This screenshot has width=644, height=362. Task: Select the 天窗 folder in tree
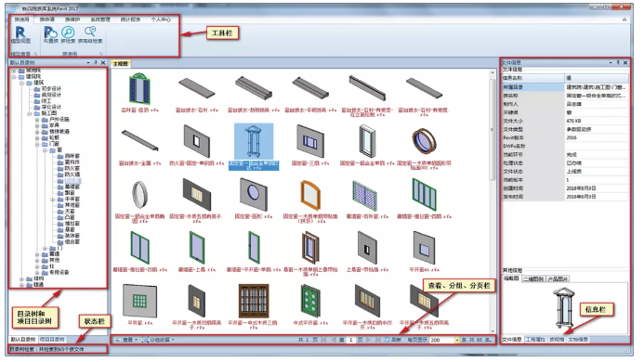67,211
